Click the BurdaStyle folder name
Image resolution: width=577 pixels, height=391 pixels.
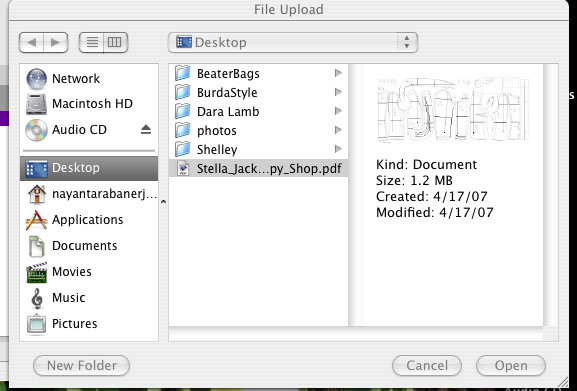[x=227, y=93]
